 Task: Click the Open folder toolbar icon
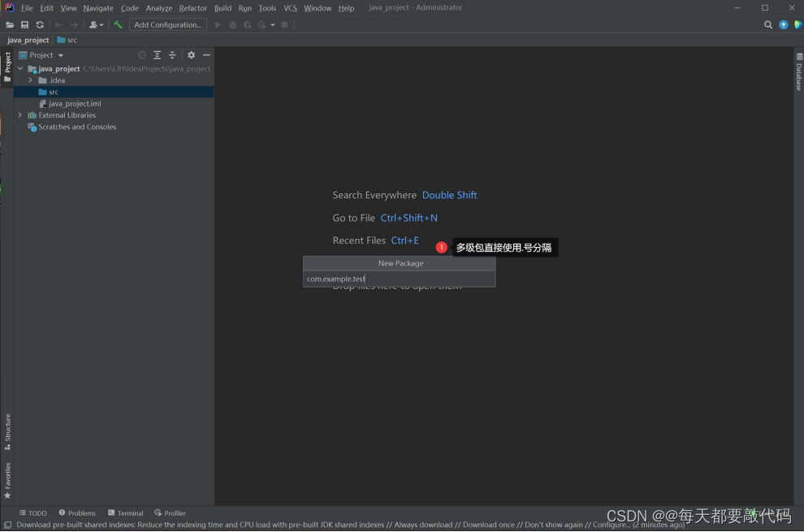[x=11, y=24]
